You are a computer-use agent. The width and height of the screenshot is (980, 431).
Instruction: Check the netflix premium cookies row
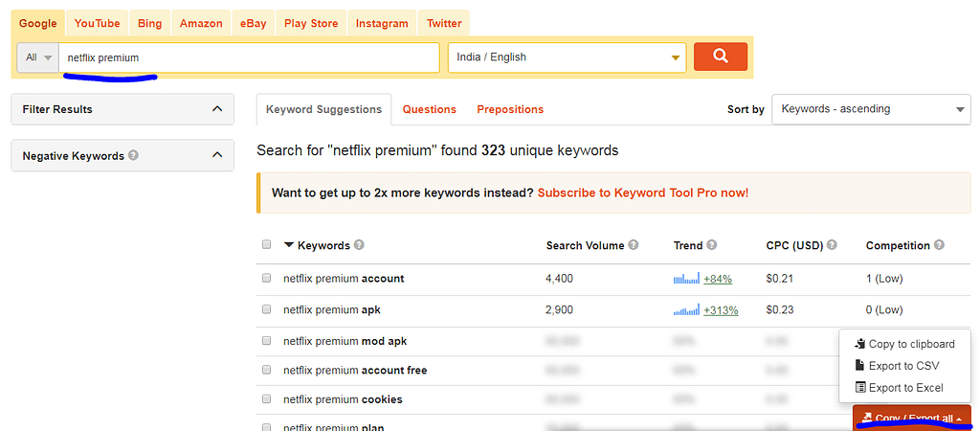tap(267, 398)
